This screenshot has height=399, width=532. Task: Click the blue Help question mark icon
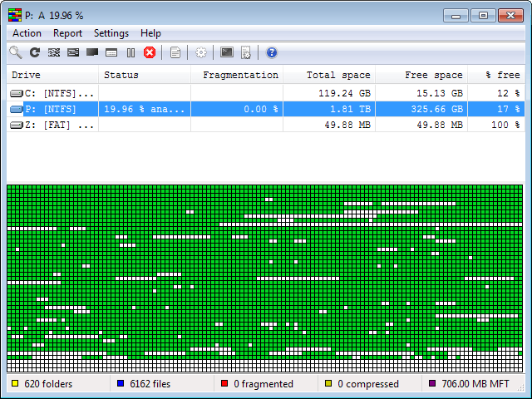point(271,52)
